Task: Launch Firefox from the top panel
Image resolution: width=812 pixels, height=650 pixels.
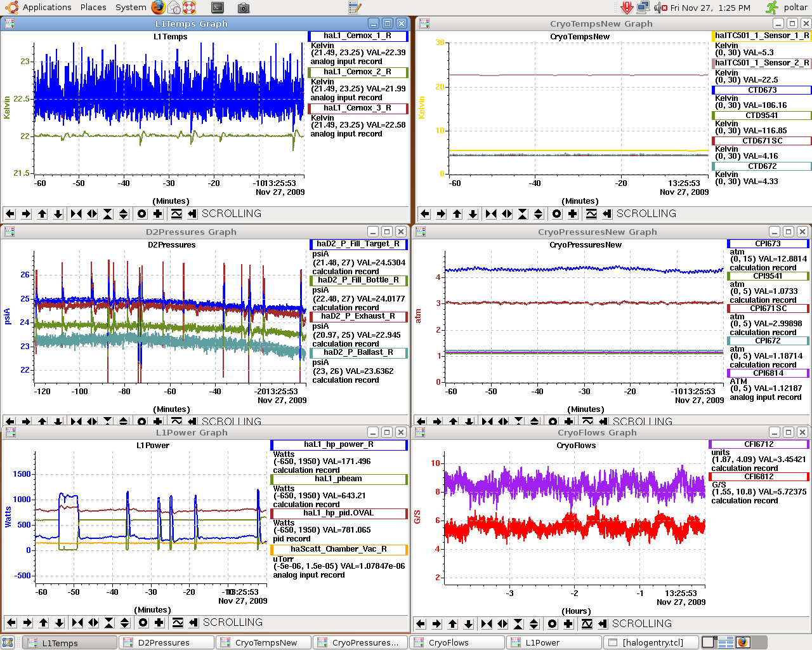Action: (x=159, y=8)
